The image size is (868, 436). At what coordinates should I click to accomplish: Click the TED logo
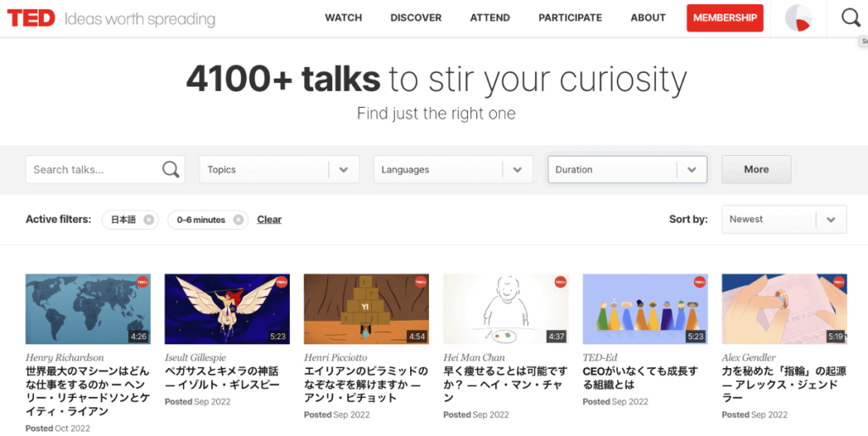point(31,18)
